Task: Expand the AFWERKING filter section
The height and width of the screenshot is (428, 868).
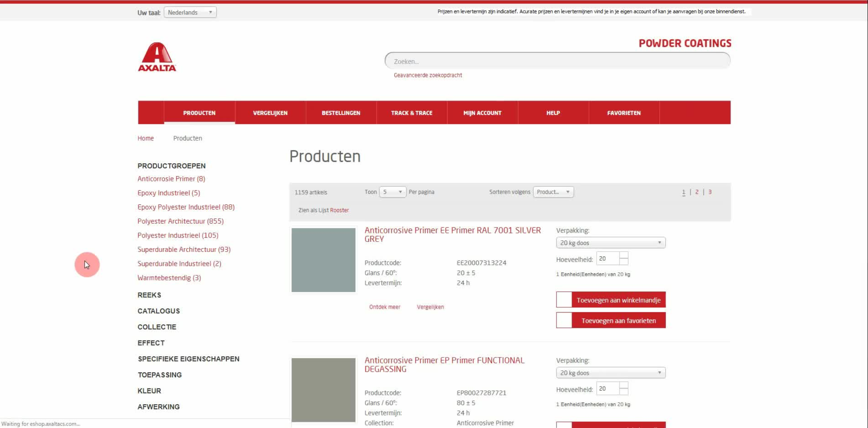Action: tap(158, 407)
